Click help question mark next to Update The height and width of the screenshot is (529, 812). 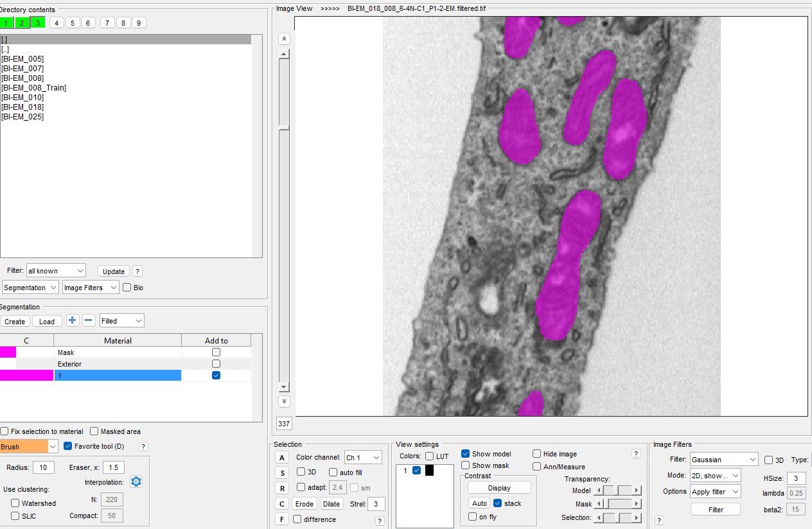coord(137,271)
